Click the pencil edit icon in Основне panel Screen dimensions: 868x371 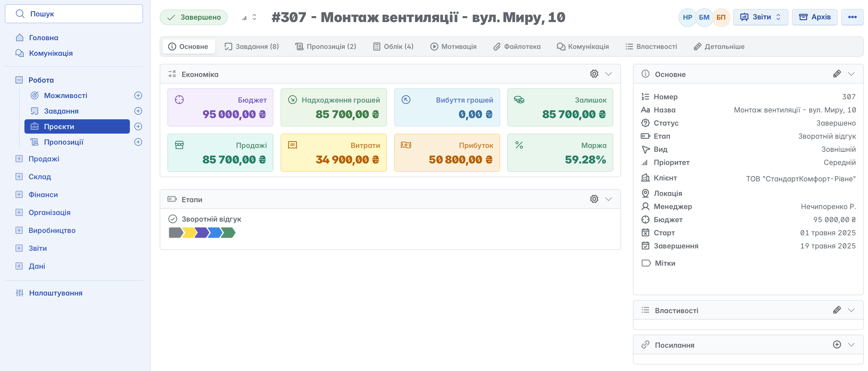tap(837, 74)
